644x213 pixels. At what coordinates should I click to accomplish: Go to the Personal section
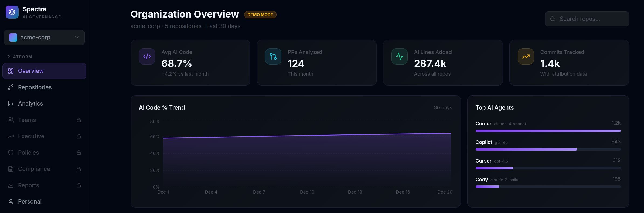[x=44, y=202]
